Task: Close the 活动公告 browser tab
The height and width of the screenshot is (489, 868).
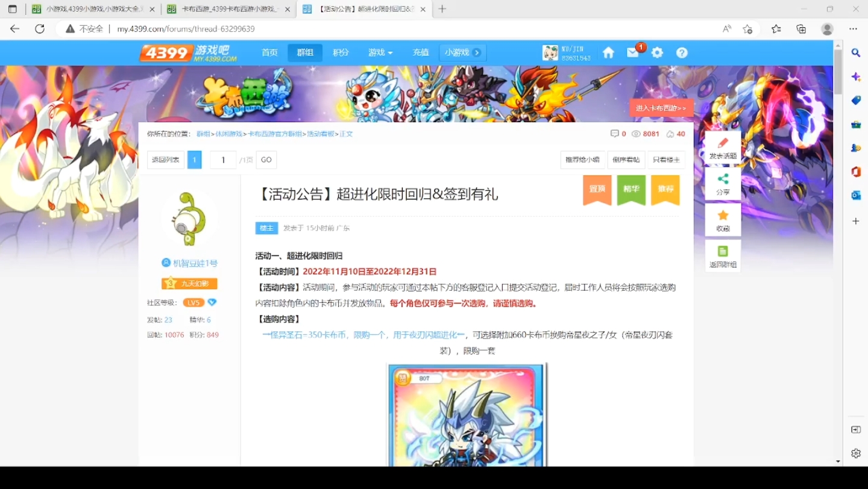Action: click(423, 10)
